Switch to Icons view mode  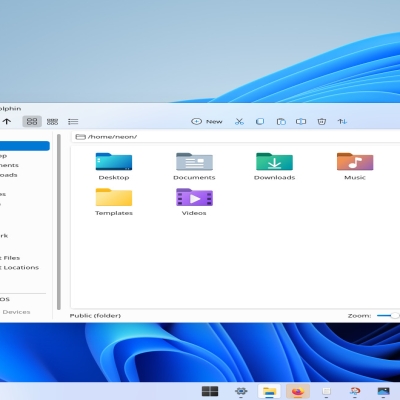[x=32, y=122]
